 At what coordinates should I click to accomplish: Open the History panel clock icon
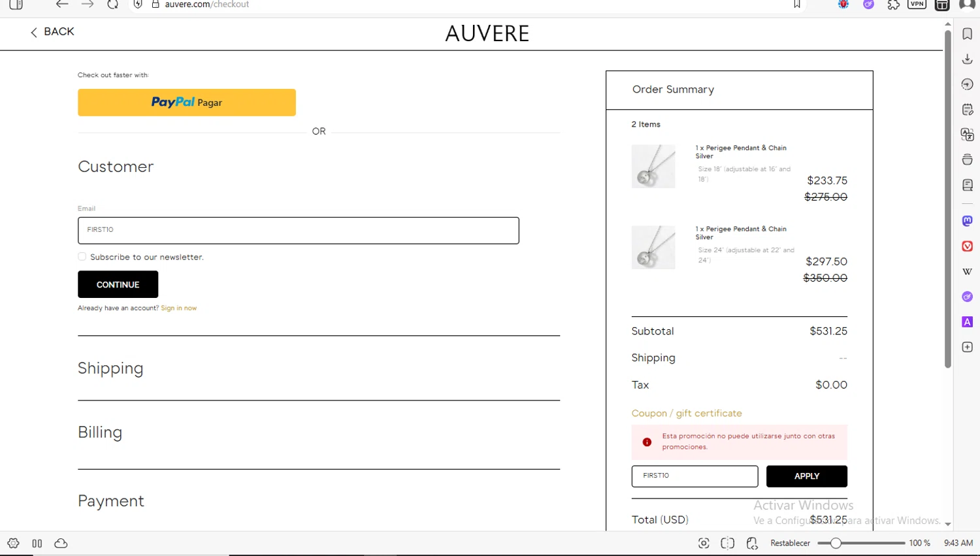tap(968, 84)
